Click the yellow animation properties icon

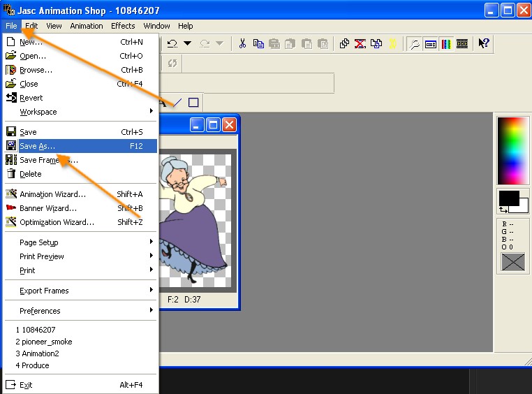(392, 43)
